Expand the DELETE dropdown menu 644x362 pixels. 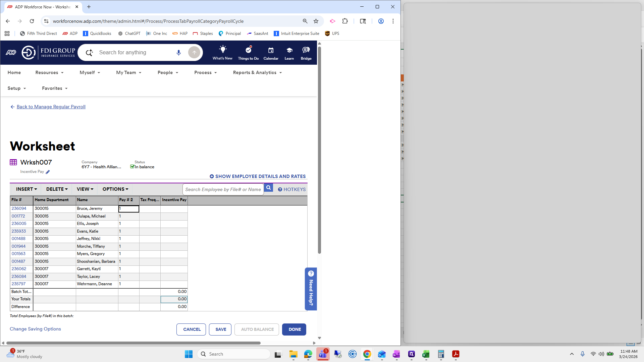pyautogui.click(x=57, y=189)
